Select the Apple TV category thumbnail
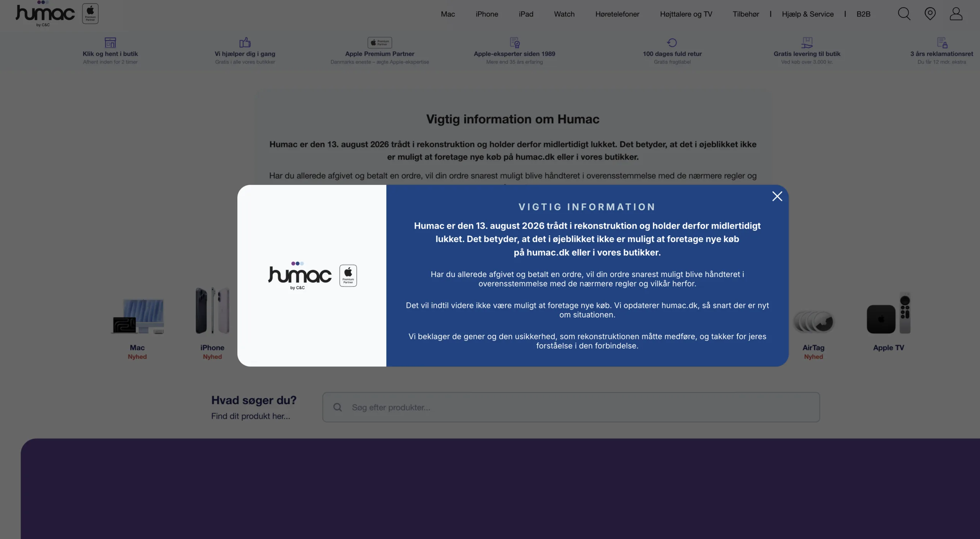 point(889,314)
